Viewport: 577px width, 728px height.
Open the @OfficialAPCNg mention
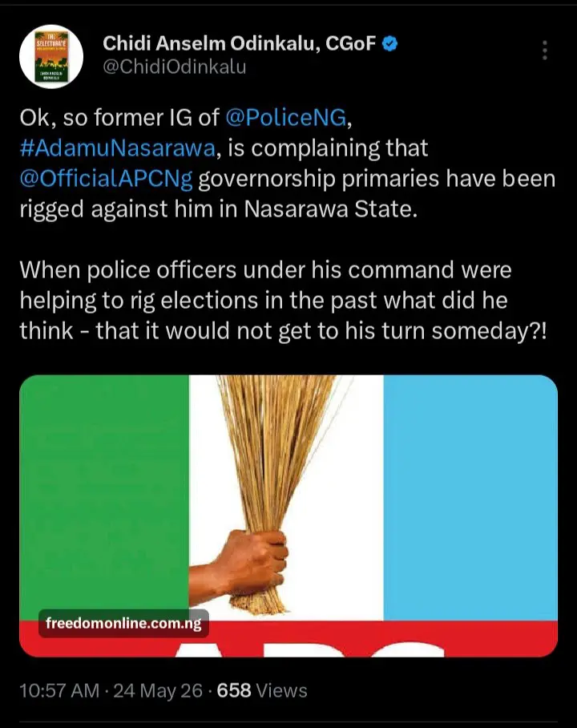106,180
